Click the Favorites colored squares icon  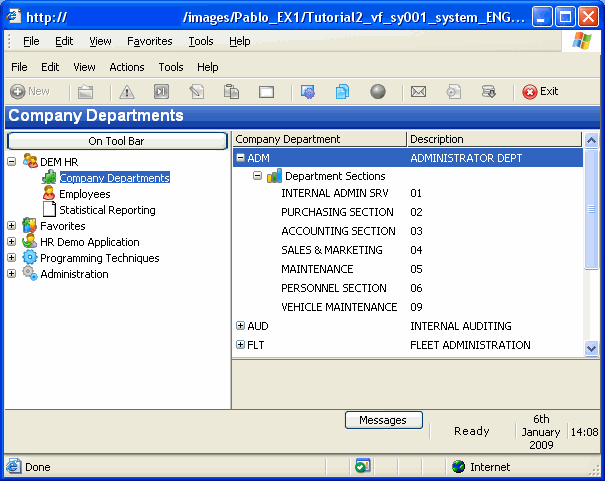29,225
